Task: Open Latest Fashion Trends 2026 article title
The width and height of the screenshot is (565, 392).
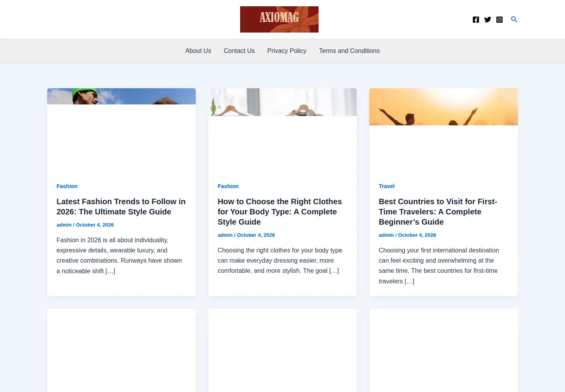Action: tap(121, 207)
